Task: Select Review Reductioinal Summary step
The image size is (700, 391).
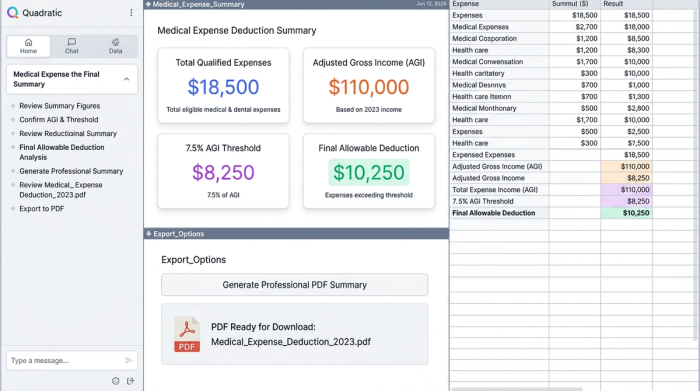Action: pyautogui.click(x=68, y=133)
